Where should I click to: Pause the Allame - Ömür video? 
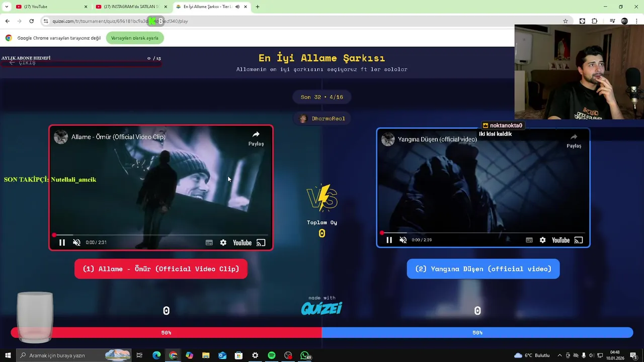point(62,242)
